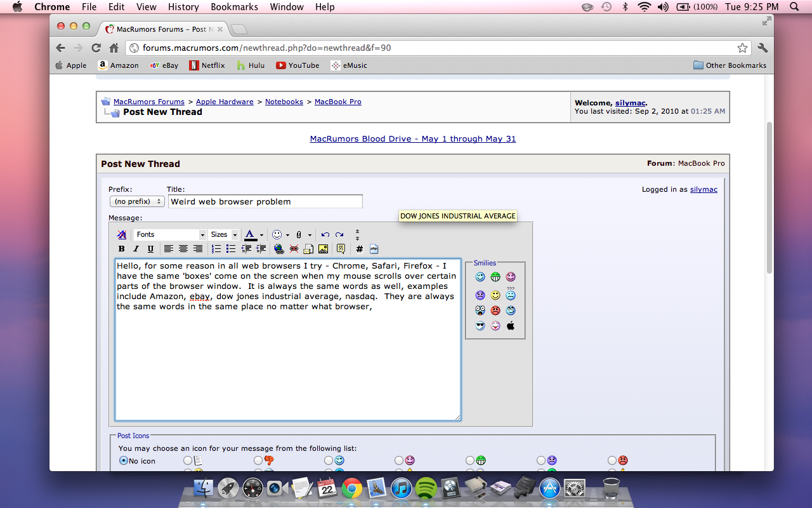Expand the smilies dropdown arrow

287,235
